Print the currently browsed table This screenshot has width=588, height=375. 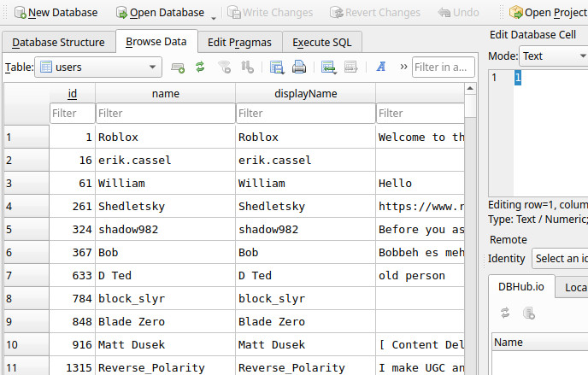click(299, 67)
